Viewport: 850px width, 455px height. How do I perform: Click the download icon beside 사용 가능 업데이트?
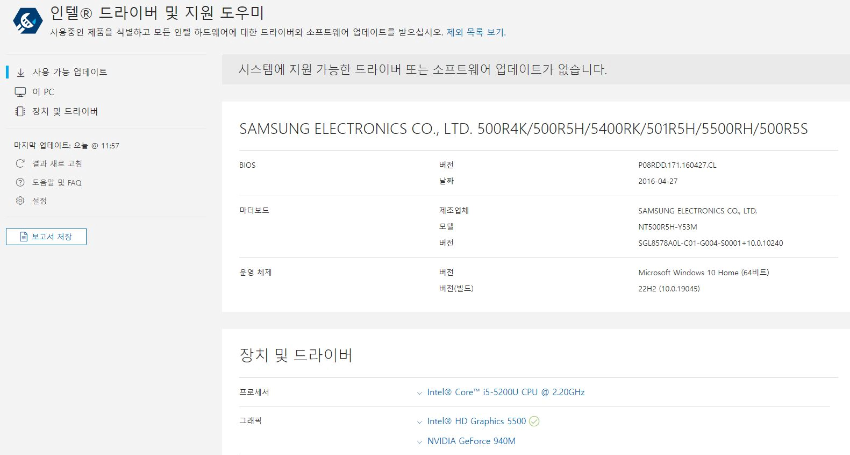pyautogui.click(x=21, y=72)
